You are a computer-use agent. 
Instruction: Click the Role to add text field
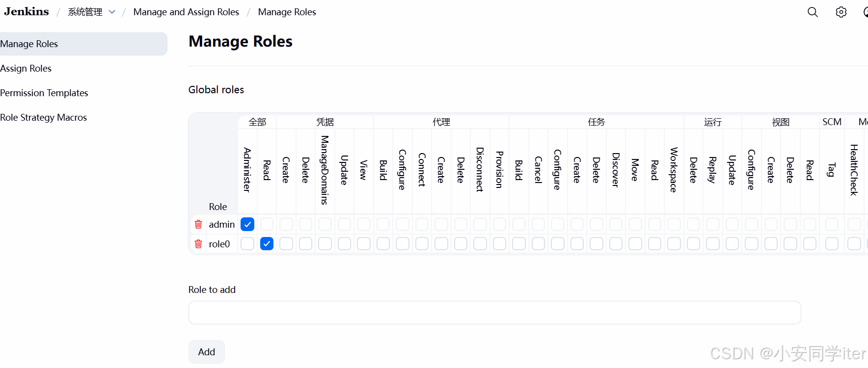pos(494,313)
